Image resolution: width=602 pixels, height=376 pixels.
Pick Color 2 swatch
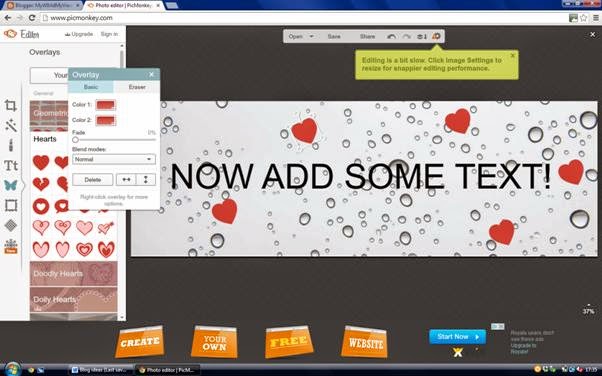[x=106, y=120]
